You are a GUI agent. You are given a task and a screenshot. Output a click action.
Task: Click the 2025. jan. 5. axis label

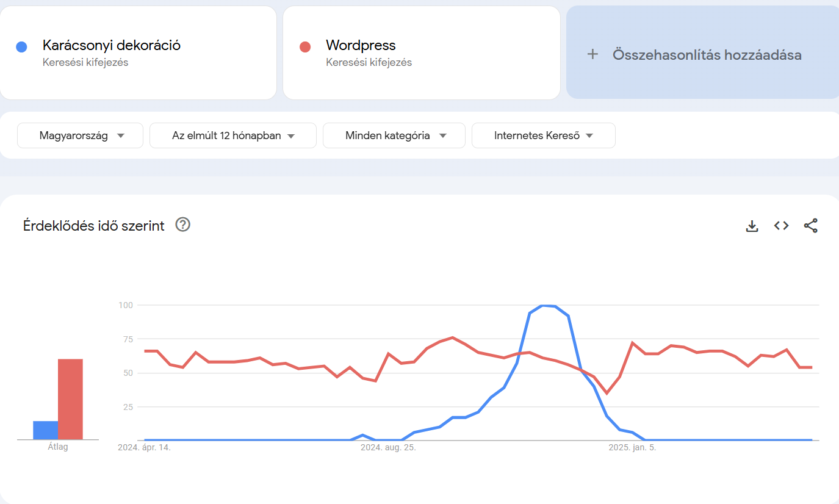[633, 447]
